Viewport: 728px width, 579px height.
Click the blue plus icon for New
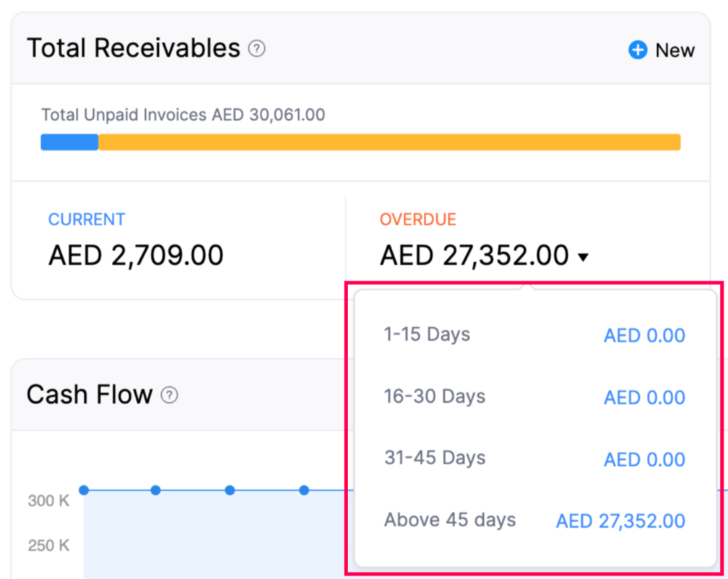point(637,50)
